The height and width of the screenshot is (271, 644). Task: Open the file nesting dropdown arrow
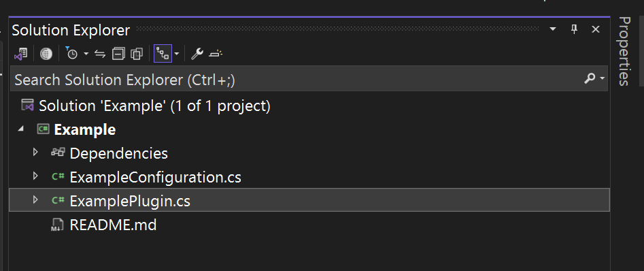177,54
